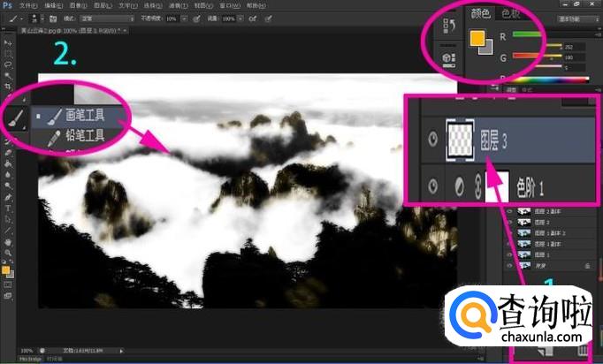Hide the 图层 3 layer
The height and width of the screenshot is (364, 603).
pyautogui.click(x=432, y=139)
